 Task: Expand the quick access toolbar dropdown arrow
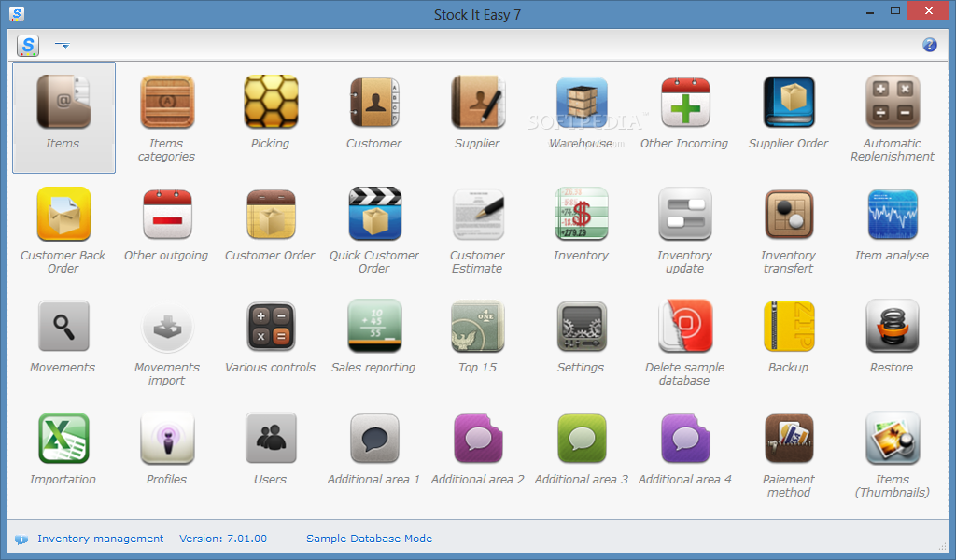pyautogui.click(x=63, y=45)
